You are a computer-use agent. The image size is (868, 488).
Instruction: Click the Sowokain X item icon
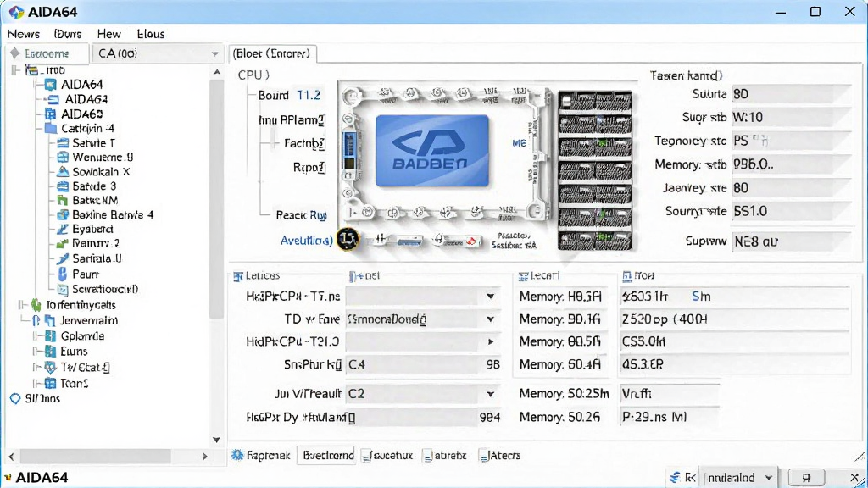[63, 171]
